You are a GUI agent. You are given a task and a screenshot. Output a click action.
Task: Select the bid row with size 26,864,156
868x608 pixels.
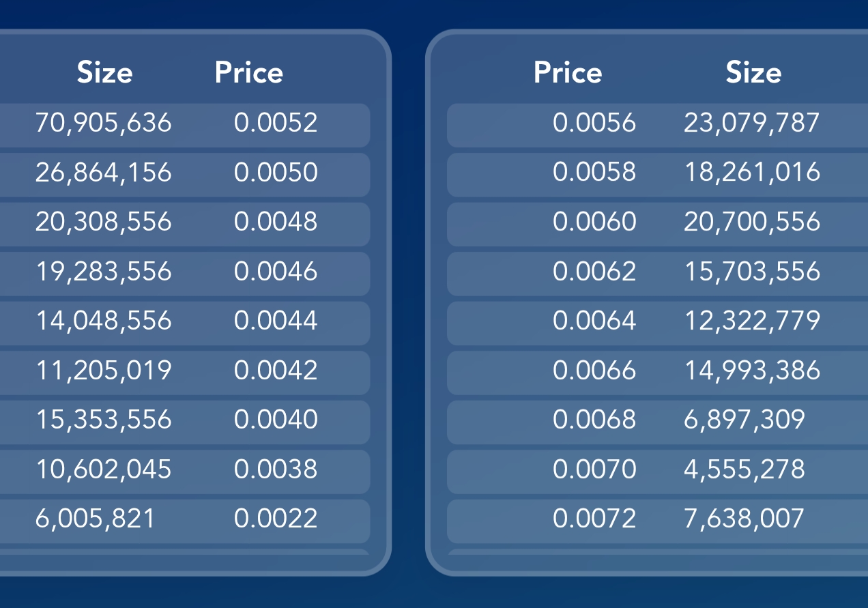click(x=184, y=175)
